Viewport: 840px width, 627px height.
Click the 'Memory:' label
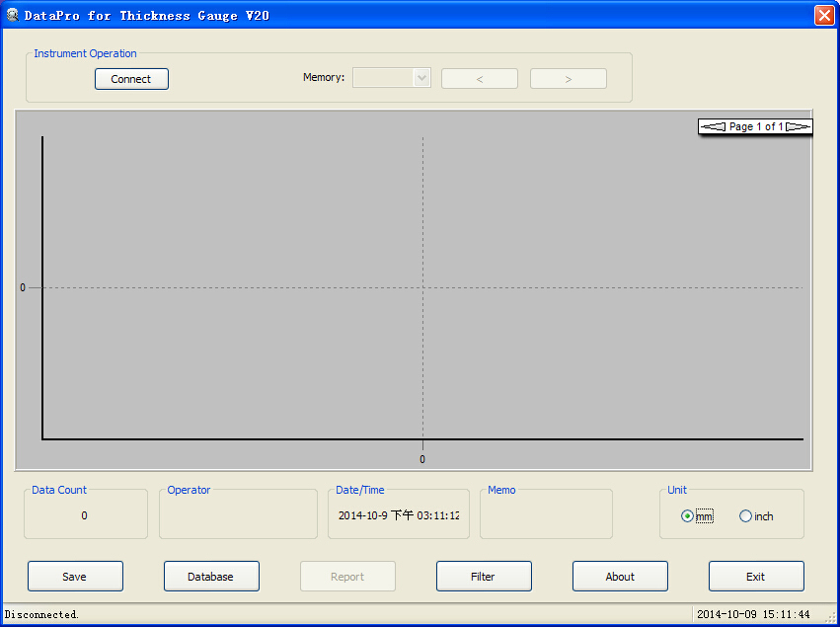click(x=324, y=77)
